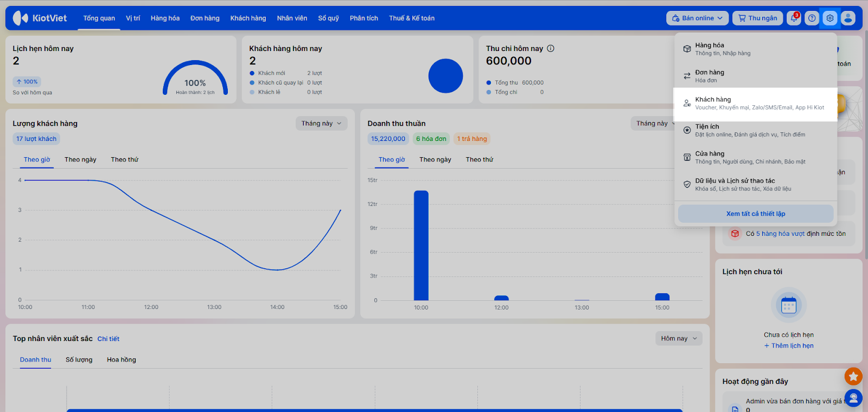
Task: Select Cửa hàng settings entry
Action: coord(755,158)
